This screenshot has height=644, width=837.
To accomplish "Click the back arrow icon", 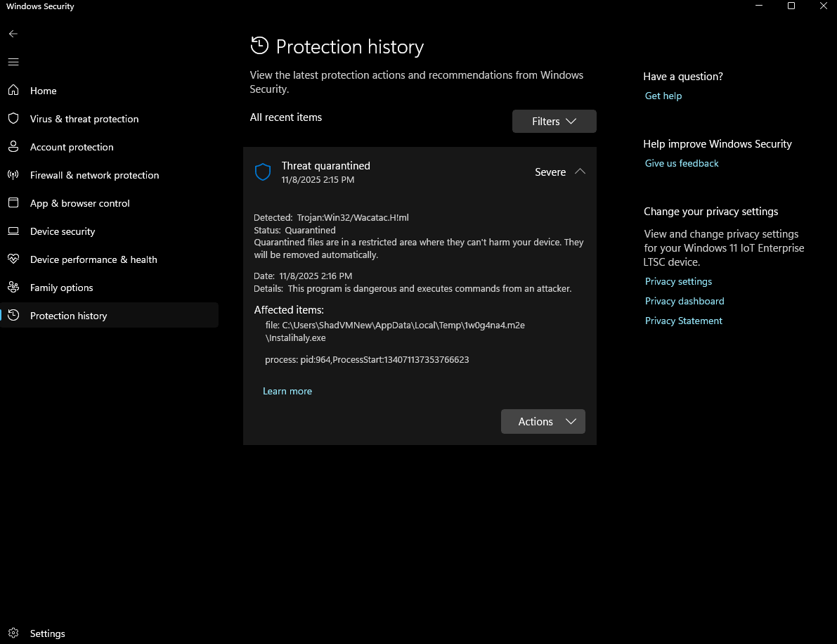I will click(13, 34).
